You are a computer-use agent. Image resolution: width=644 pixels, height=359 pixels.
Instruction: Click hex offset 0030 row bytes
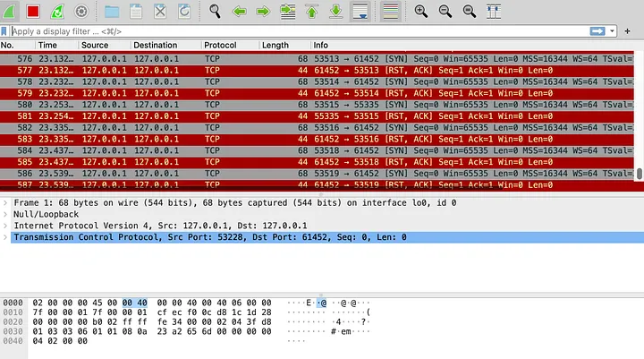(152, 331)
